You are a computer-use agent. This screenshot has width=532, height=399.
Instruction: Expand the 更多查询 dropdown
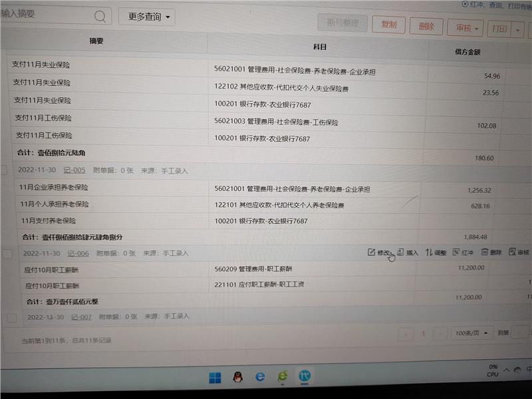point(147,17)
